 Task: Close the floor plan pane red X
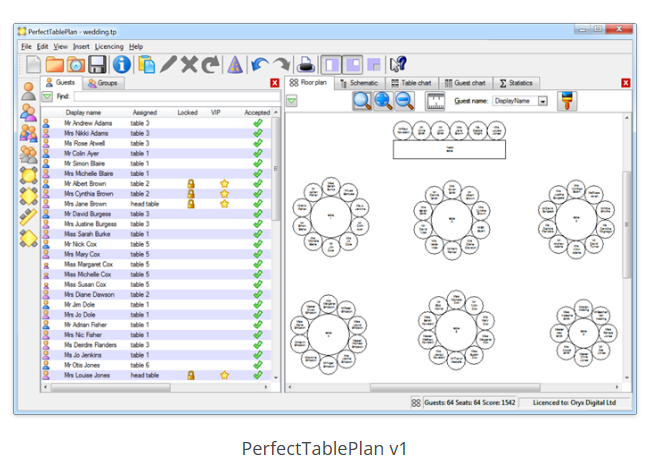point(626,83)
